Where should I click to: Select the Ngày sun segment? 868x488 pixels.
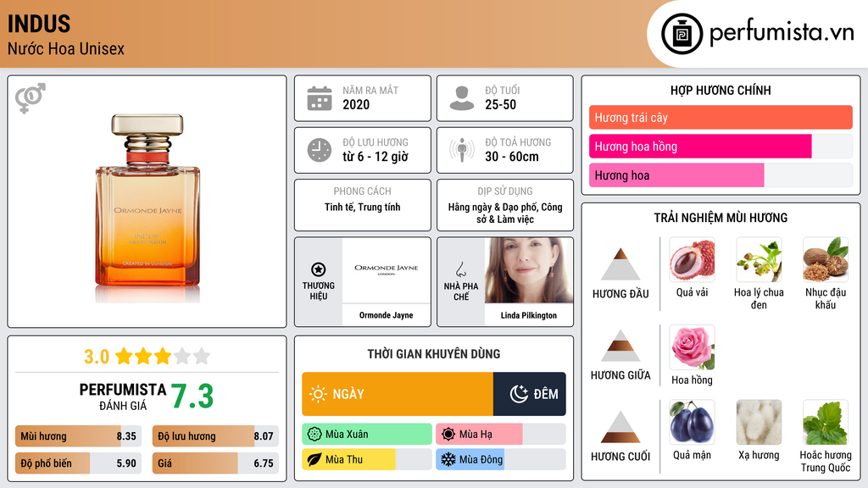[x=398, y=394]
